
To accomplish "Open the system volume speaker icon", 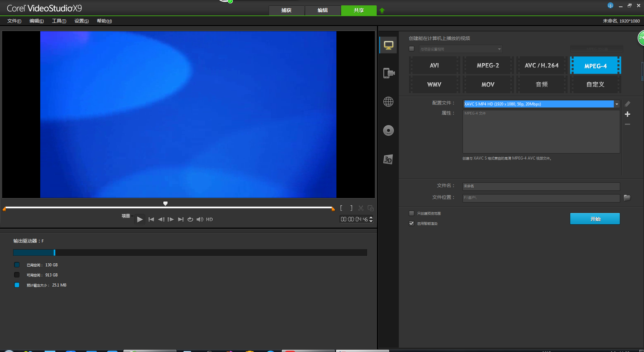I will (200, 219).
